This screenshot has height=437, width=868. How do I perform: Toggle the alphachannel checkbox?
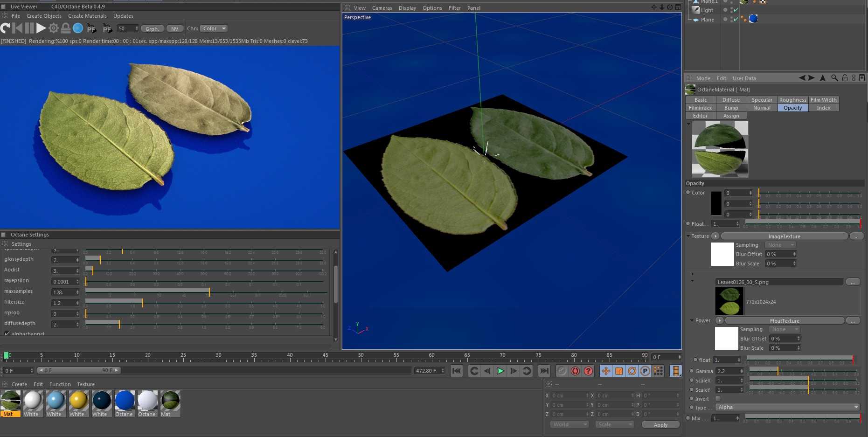coord(7,334)
